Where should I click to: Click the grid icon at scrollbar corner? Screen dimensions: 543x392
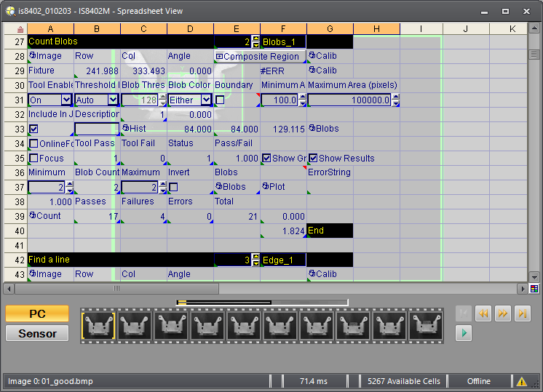534,289
